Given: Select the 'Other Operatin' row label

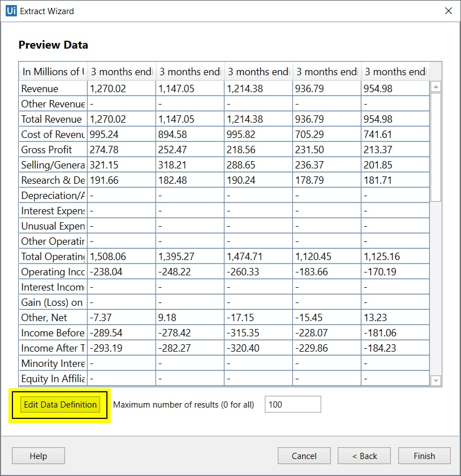Looking at the screenshot, I should point(53,241).
